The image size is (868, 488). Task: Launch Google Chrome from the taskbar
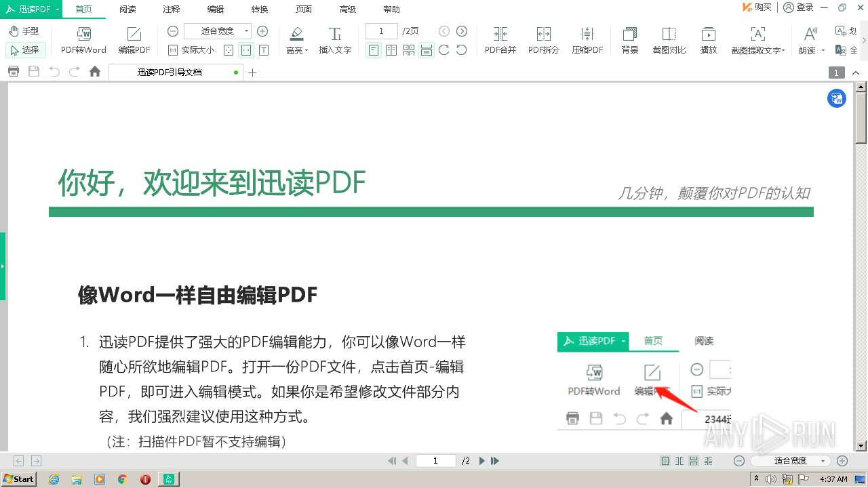123,479
